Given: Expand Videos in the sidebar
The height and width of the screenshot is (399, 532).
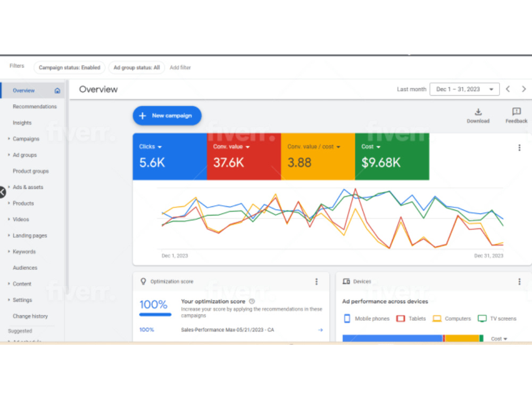Looking at the screenshot, I should [9, 219].
